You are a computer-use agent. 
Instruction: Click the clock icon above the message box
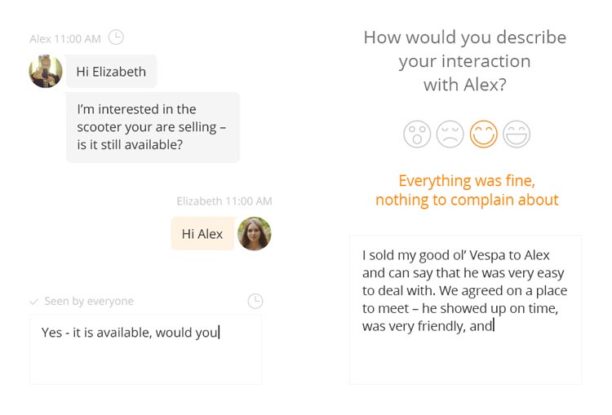pyautogui.click(x=255, y=301)
